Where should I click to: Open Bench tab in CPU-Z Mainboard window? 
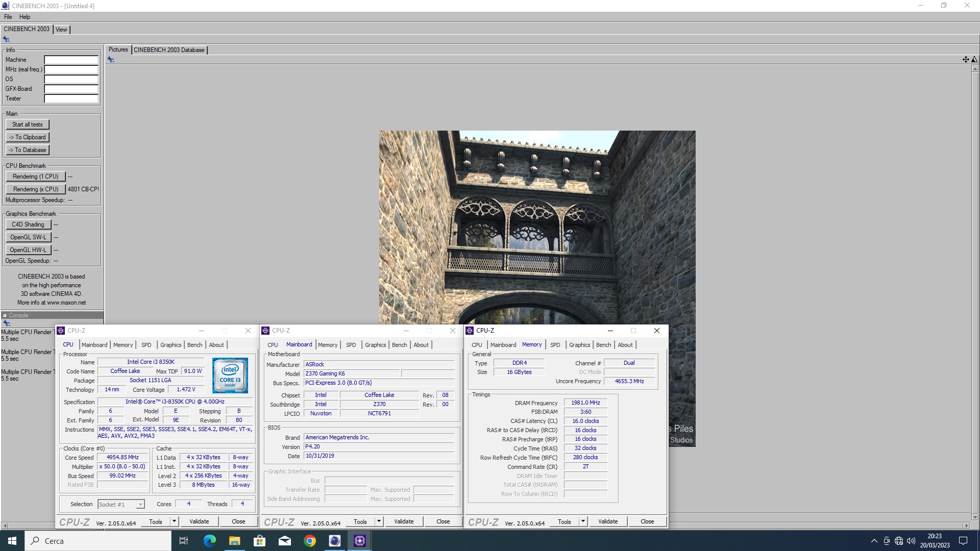pos(399,345)
